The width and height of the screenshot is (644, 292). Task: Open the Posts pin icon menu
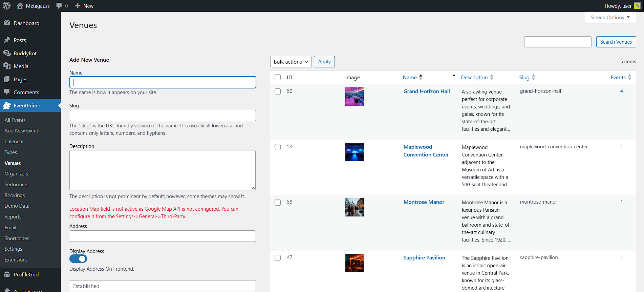click(7, 40)
